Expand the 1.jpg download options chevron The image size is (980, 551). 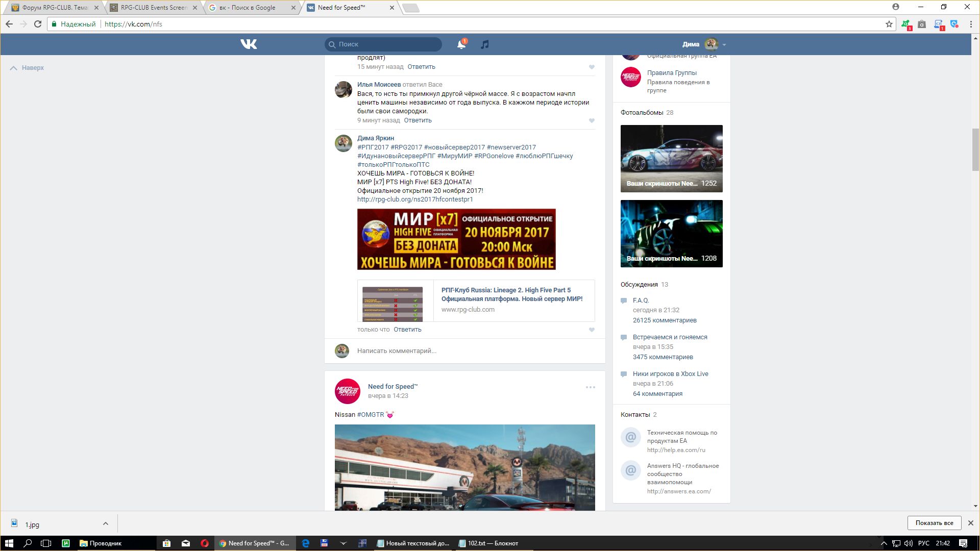pos(105,523)
